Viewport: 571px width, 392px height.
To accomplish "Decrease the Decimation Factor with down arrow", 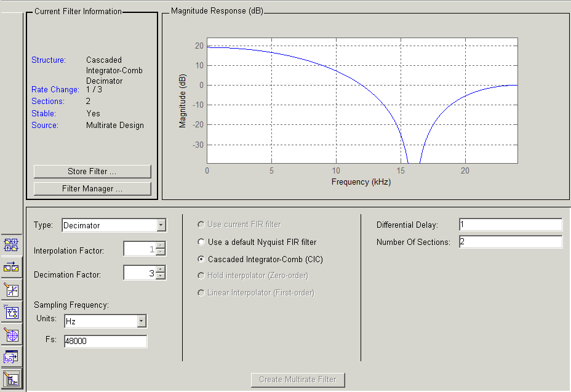I will coord(161,276).
